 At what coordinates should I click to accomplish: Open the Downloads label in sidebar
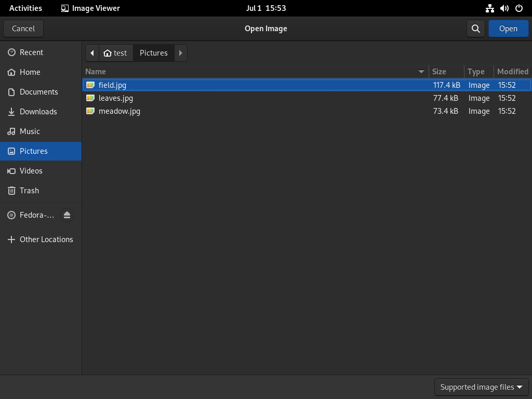tap(38, 112)
